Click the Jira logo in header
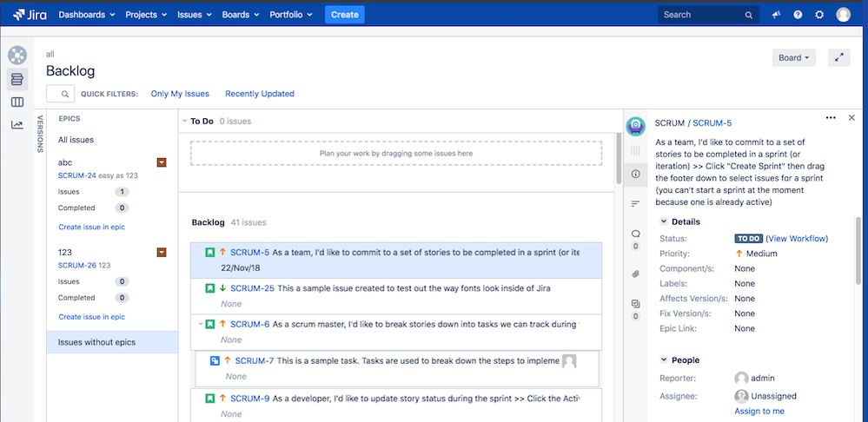The image size is (868, 422). click(31, 15)
